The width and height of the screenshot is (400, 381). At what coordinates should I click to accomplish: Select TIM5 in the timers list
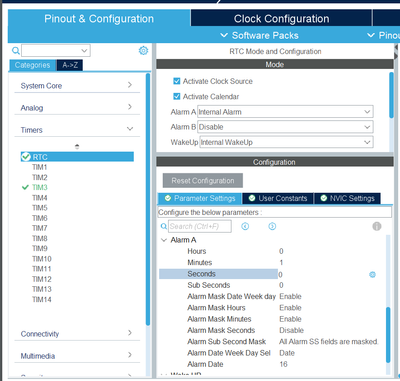pyautogui.click(x=40, y=208)
